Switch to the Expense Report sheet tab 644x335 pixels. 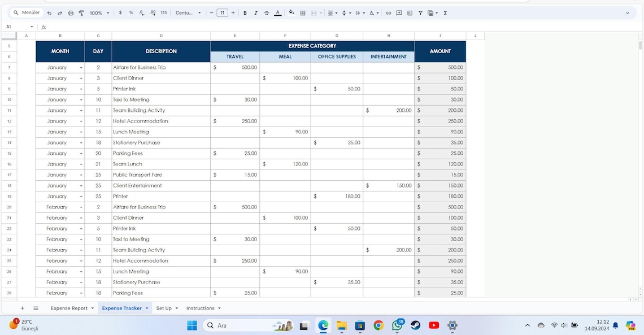pyautogui.click(x=70, y=308)
